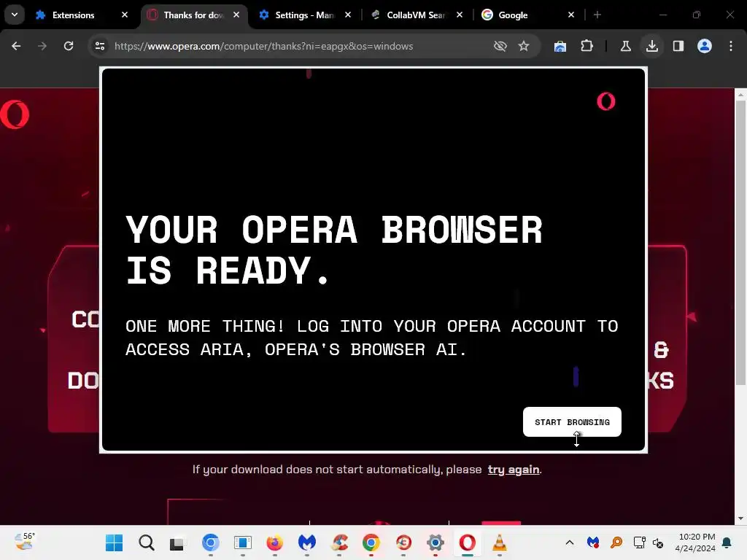Reload the Opera thanks page

pyautogui.click(x=69, y=46)
